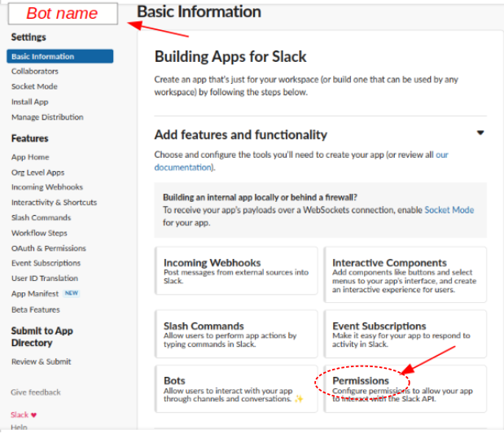Open the bot name app selector
This screenshot has width=504, height=438.
[63, 14]
